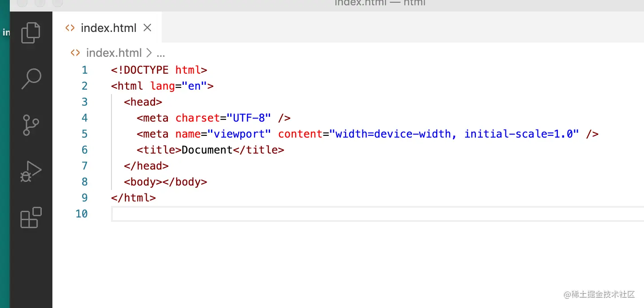The height and width of the screenshot is (308, 644).
Task: Click the breadcrumb chevron separator
Action: pyautogui.click(x=149, y=53)
